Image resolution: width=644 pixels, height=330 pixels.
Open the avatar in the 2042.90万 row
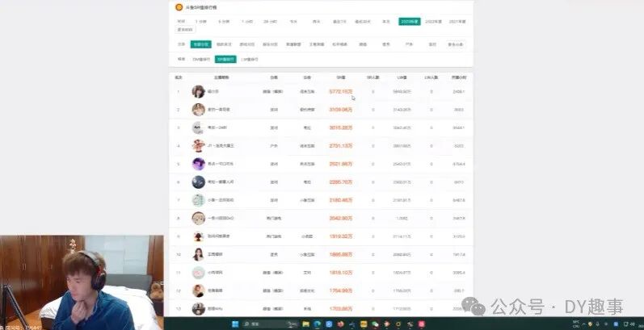199,218
